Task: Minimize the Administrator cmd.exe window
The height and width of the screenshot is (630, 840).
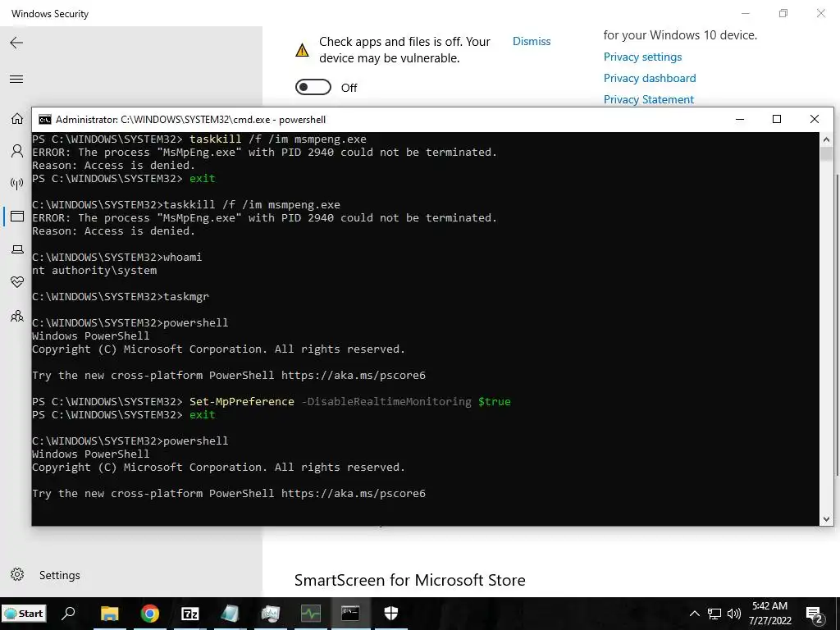Action: coord(740,119)
